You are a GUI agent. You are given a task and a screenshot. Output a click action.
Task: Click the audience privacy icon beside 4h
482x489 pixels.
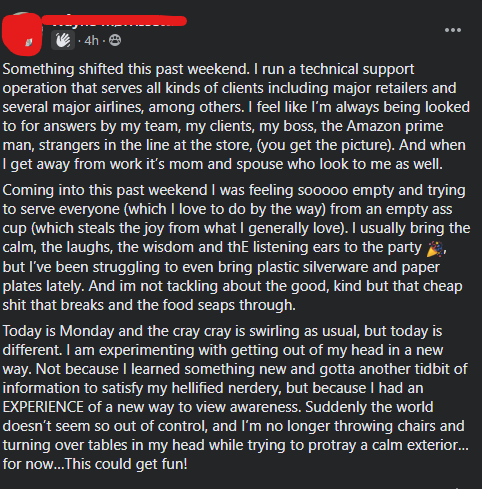tap(115, 40)
